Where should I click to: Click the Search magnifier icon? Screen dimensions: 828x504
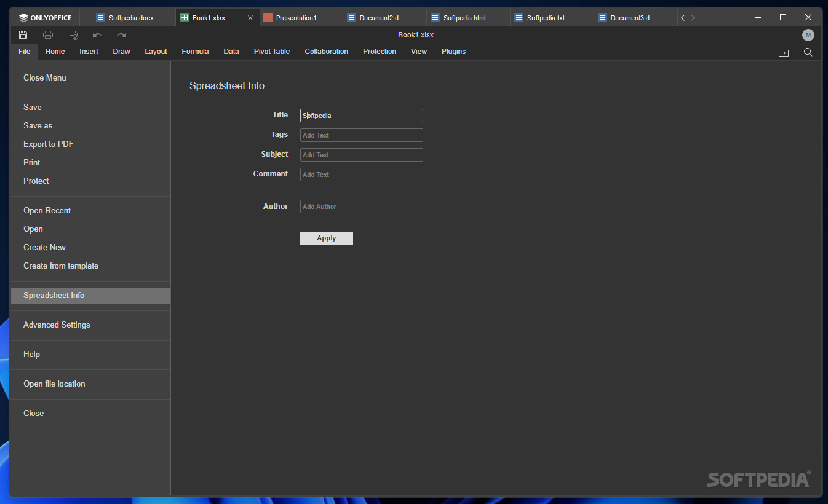click(x=808, y=52)
